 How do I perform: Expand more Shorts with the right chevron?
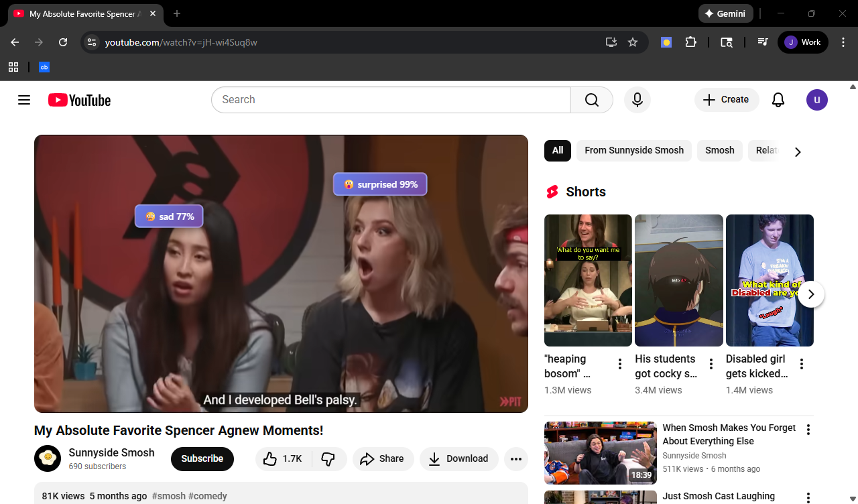pyautogui.click(x=810, y=294)
